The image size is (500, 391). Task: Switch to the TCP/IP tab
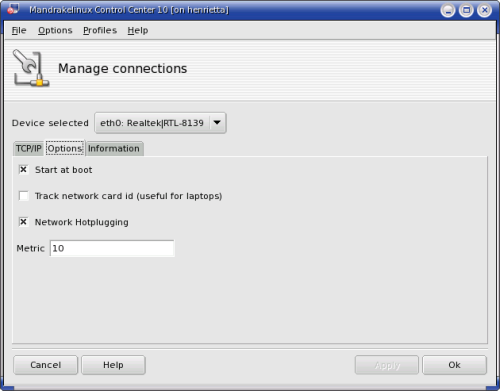(29, 149)
